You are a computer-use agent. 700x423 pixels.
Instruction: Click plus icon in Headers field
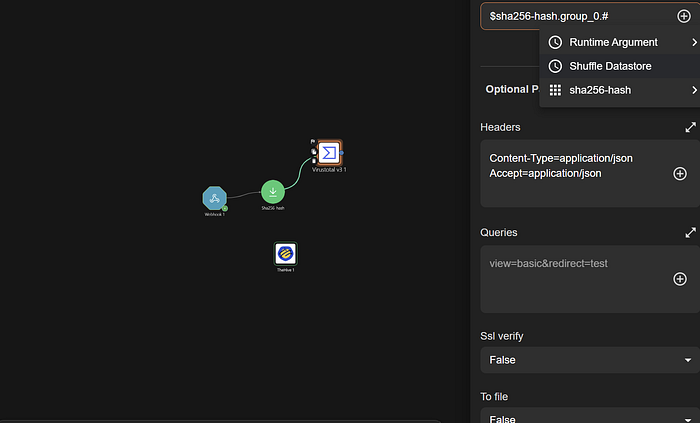pos(680,174)
